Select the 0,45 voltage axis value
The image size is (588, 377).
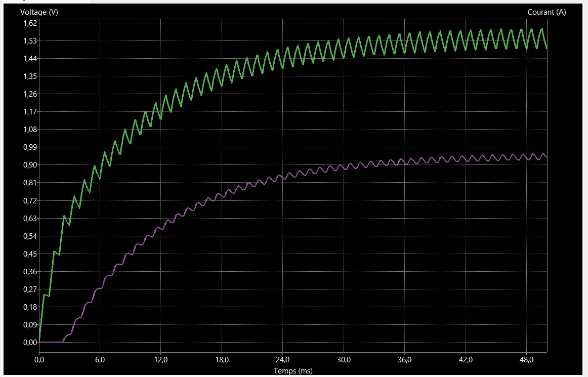30,254
